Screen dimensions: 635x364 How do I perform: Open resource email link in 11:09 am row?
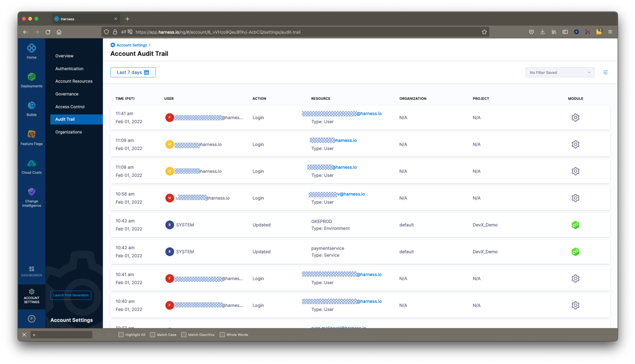(x=333, y=140)
